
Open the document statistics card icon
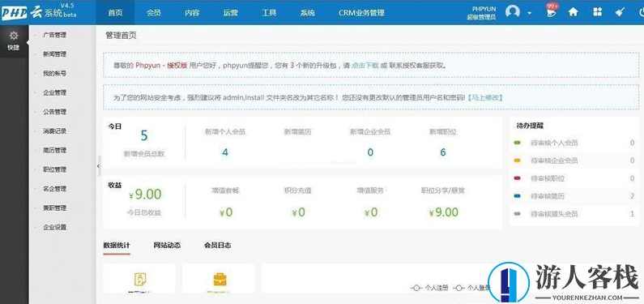pos(140,280)
